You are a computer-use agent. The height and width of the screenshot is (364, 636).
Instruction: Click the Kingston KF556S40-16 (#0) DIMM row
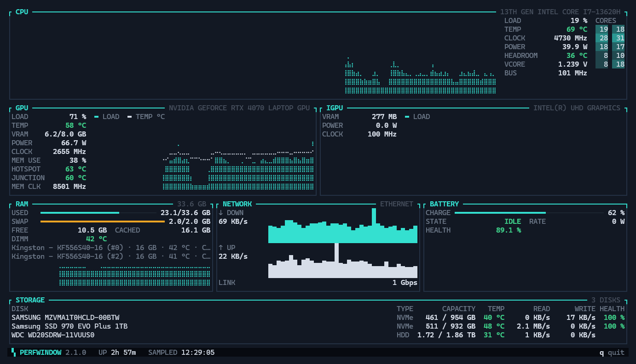point(111,248)
